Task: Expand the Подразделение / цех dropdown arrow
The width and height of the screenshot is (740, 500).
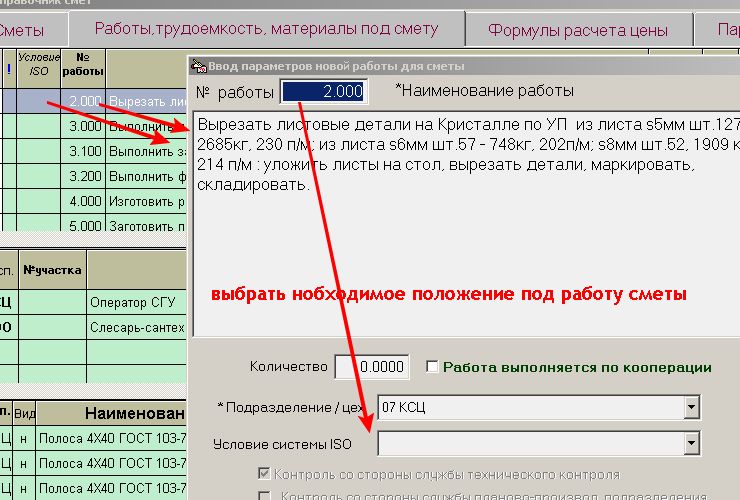Action: pyautogui.click(x=690, y=407)
